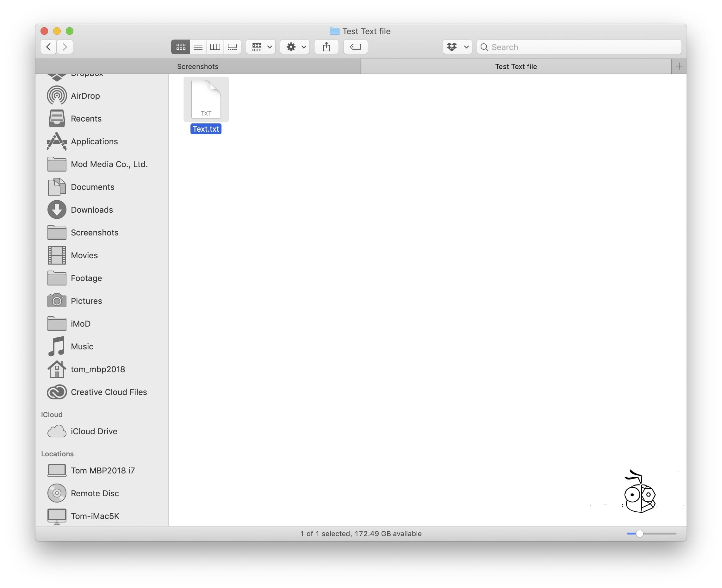This screenshot has width=722, height=588.
Task: Select the Test Text file tab
Action: click(515, 66)
